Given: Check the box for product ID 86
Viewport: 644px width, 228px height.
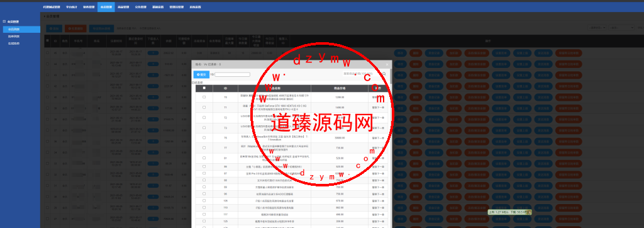Looking at the screenshot, I should pos(204,167).
